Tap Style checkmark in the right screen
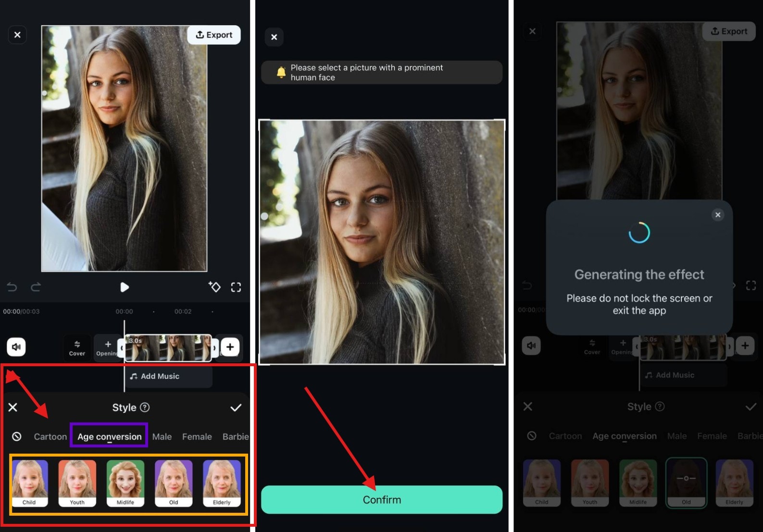This screenshot has width=763, height=532. (x=750, y=407)
